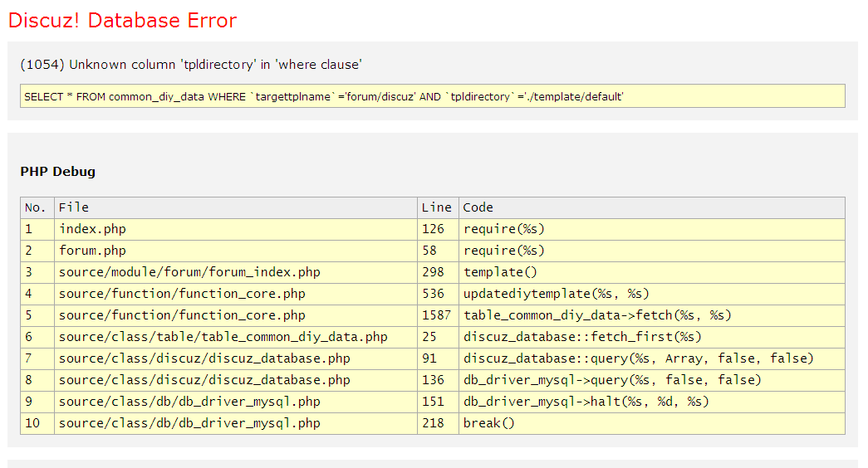Image resolution: width=868 pixels, height=468 pixels.
Task: Click 'discuz_database::fetch_first(%s)' code cell
Action: [x=652, y=337]
